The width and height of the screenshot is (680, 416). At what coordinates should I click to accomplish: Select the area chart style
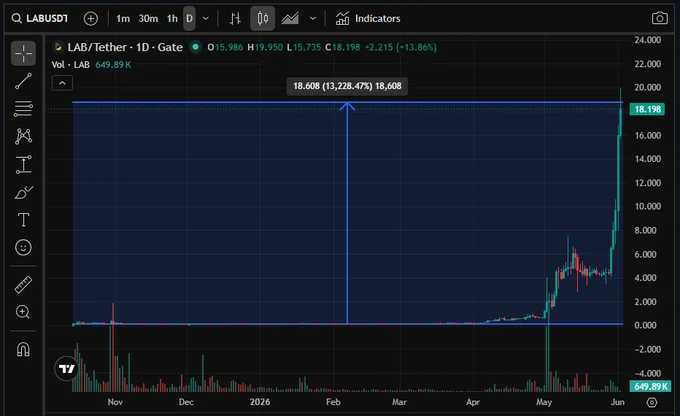pyautogui.click(x=290, y=19)
